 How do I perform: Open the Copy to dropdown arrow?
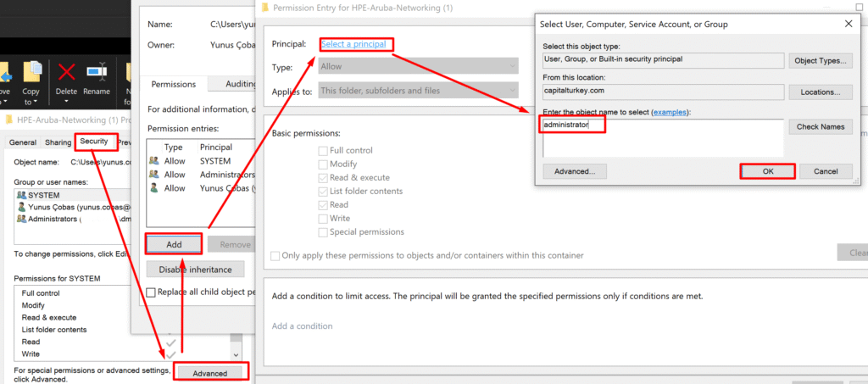[31, 102]
